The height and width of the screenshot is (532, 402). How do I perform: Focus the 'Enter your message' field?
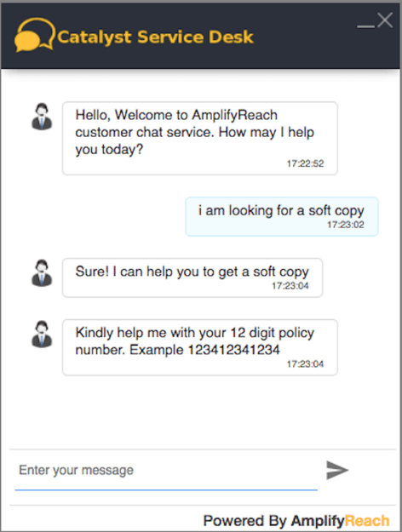coord(166,471)
